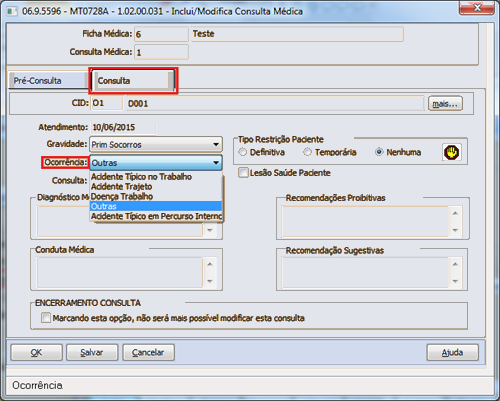The width and height of the screenshot is (500, 401).
Task: Click the status bar text Ocorrência
Action: pos(37,385)
